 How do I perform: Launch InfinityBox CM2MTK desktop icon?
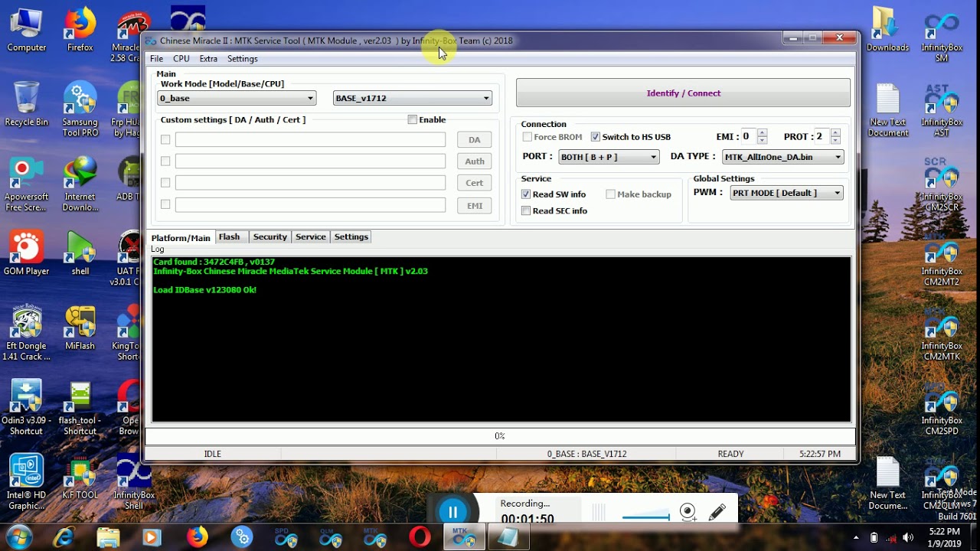[942, 334]
